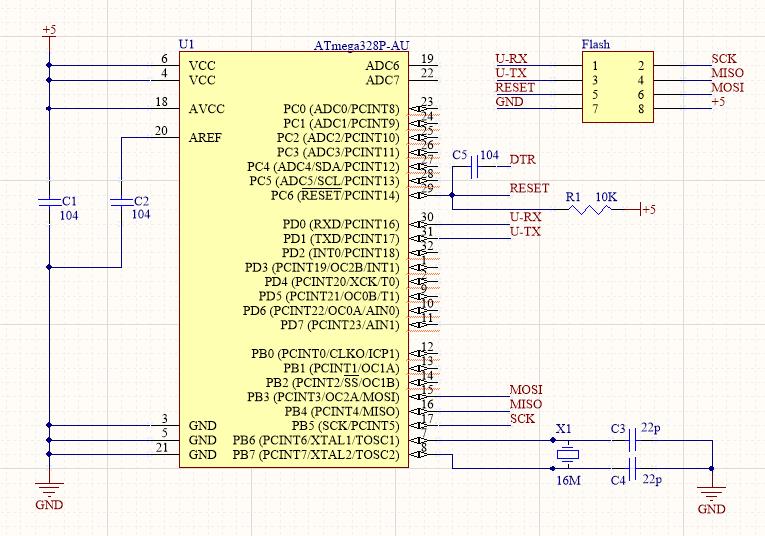Select the GND net label beside Flash pin 7
Viewport: 765px width, 536px height.
pyautogui.click(x=509, y=101)
